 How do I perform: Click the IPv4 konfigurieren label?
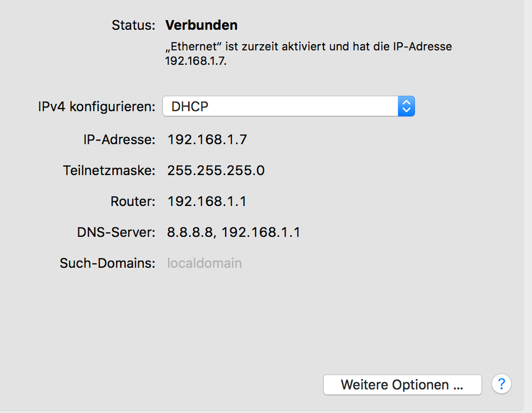click(x=96, y=106)
